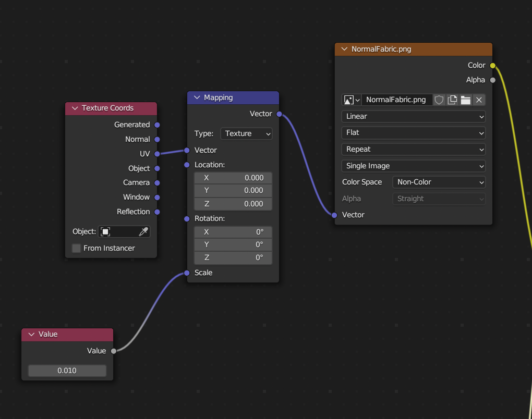Click the Location Z value field
Viewport: 532px width, 419px height.
[x=233, y=204]
